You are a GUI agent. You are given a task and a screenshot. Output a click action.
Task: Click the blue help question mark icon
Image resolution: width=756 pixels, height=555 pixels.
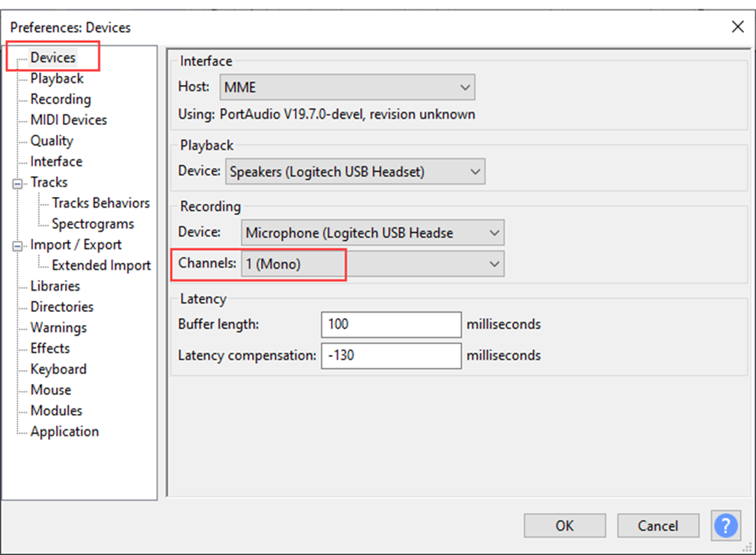pyautogui.click(x=726, y=525)
